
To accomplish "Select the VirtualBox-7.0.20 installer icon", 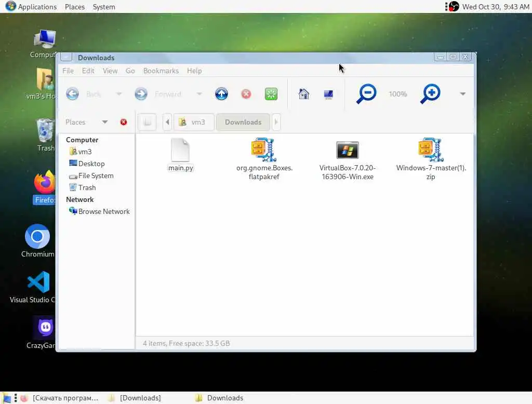I will pyautogui.click(x=348, y=150).
